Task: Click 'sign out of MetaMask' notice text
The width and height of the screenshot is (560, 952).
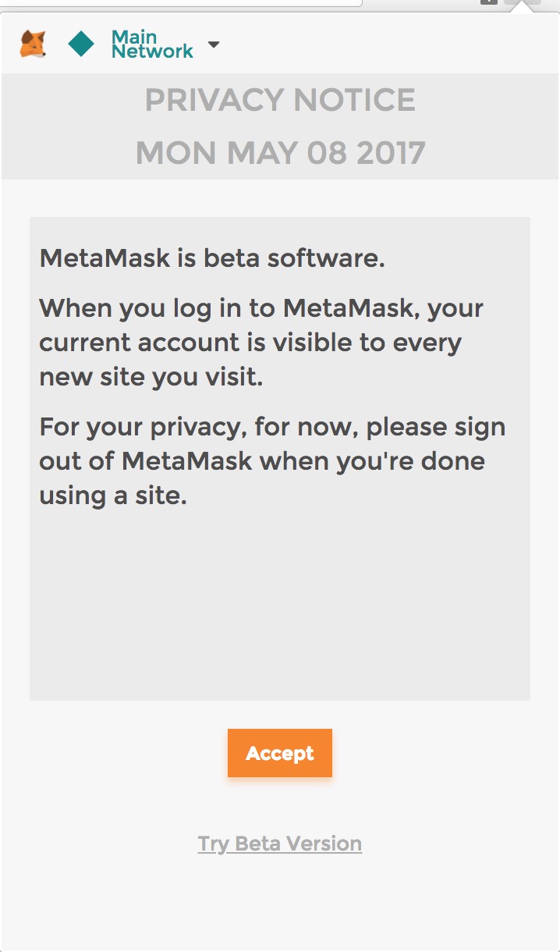Action: [187, 461]
